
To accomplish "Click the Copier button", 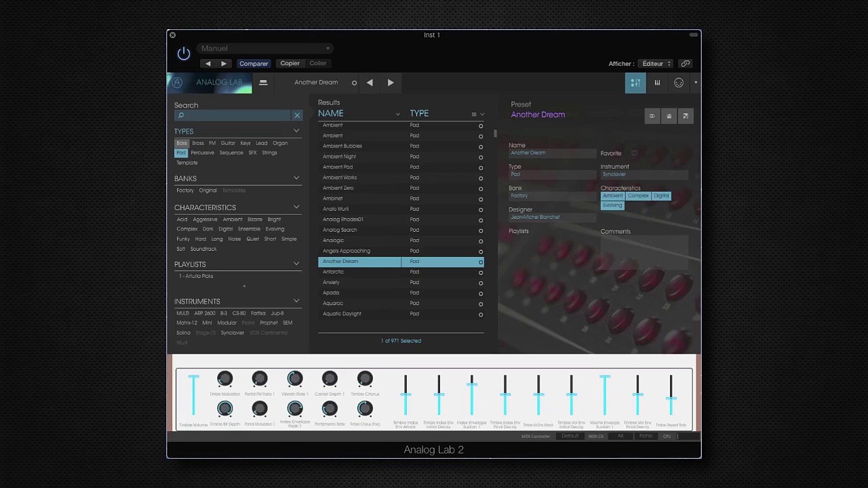I will 290,64.
